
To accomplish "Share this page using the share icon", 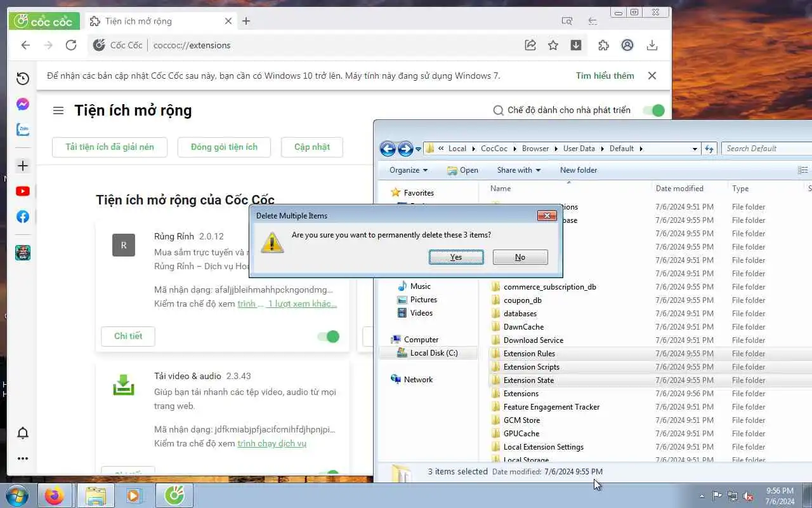I will (x=530, y=45).
